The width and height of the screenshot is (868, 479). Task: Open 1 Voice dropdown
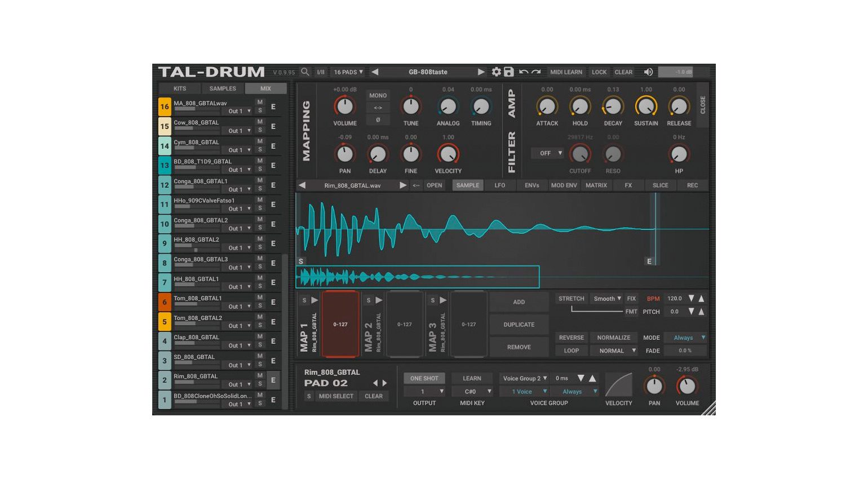point(524,391)
